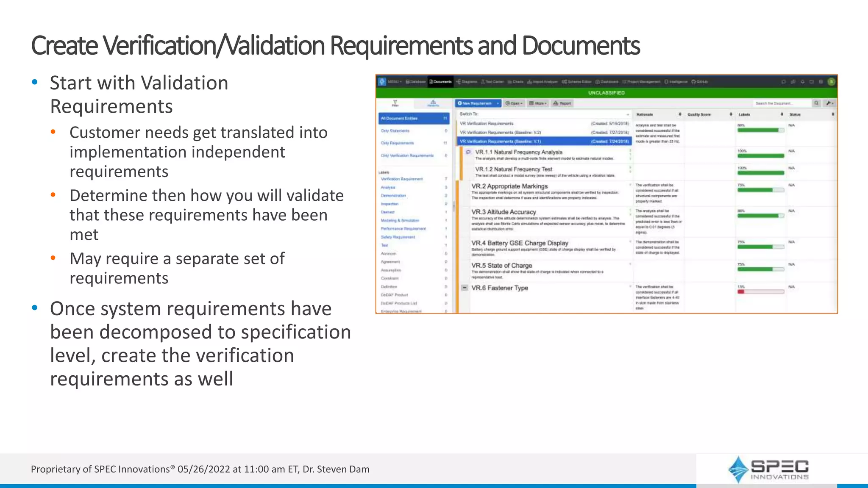The width and height of the screenshot is (868, 488).
Task: Click the Report button
Action: (562, 103)
